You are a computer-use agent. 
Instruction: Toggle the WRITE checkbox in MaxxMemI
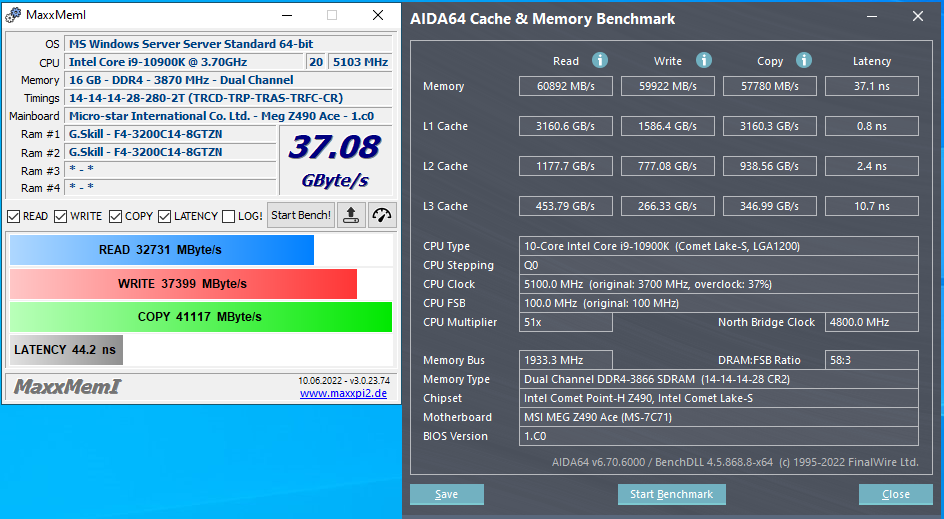[60, 216]
